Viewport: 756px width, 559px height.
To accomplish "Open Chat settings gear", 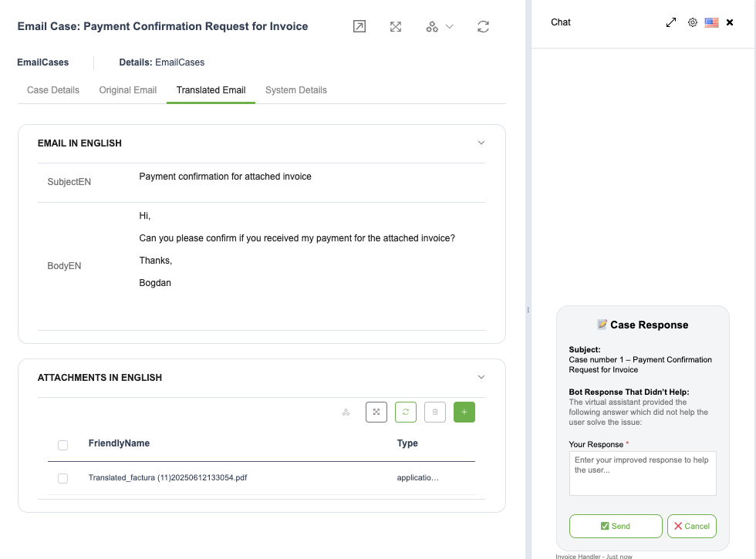I will point(693,22).
